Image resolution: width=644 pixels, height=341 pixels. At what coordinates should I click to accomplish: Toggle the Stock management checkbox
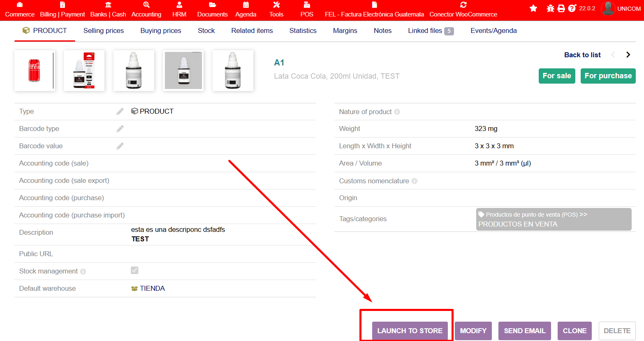click(x=134, y=271)
